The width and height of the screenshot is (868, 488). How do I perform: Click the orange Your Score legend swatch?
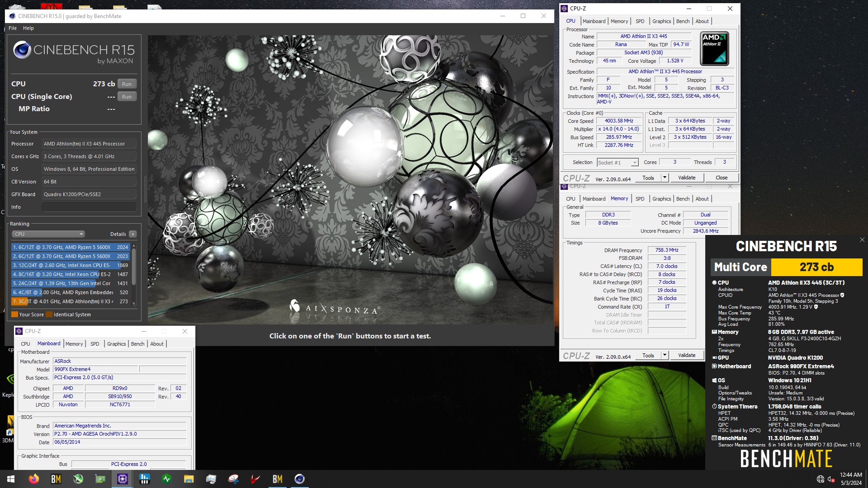click(14, 314)
